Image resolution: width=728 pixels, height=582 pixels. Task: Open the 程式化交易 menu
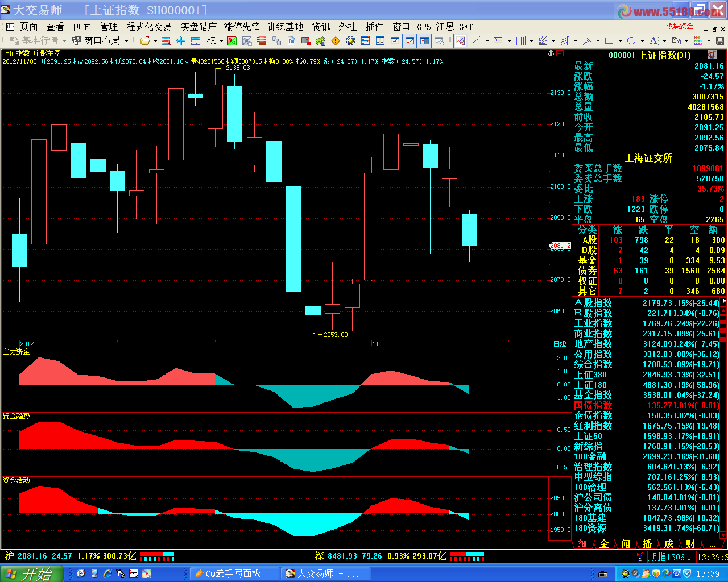(x=149, y=27)
